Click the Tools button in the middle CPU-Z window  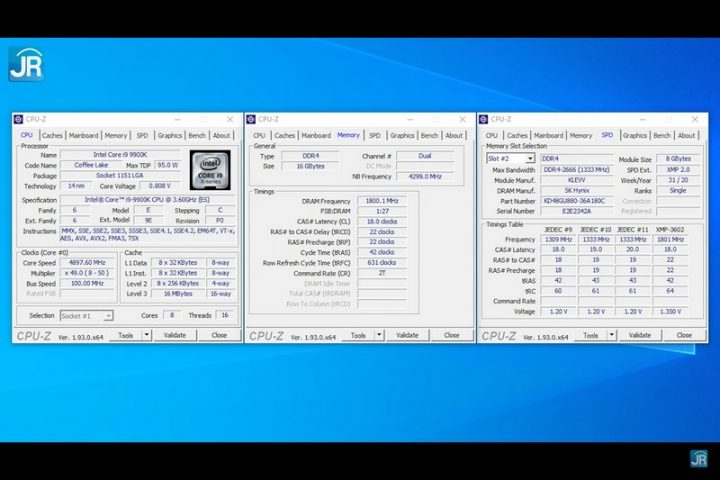pos(358,335)
